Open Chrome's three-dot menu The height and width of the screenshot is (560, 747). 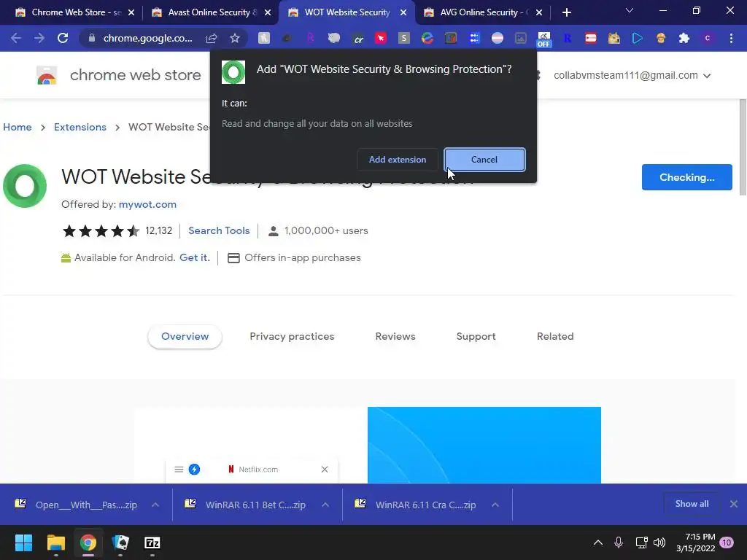[731, 38]
